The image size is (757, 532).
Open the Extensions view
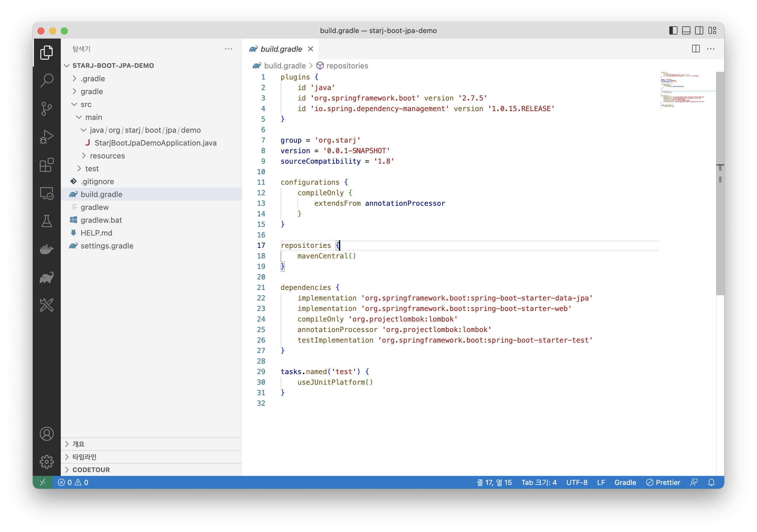tap(46, 165)
